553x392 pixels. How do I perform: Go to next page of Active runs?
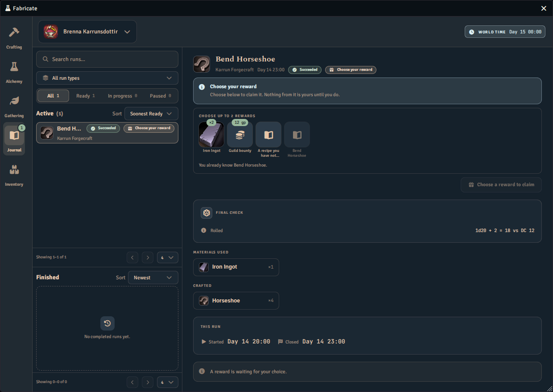point(148,257)
